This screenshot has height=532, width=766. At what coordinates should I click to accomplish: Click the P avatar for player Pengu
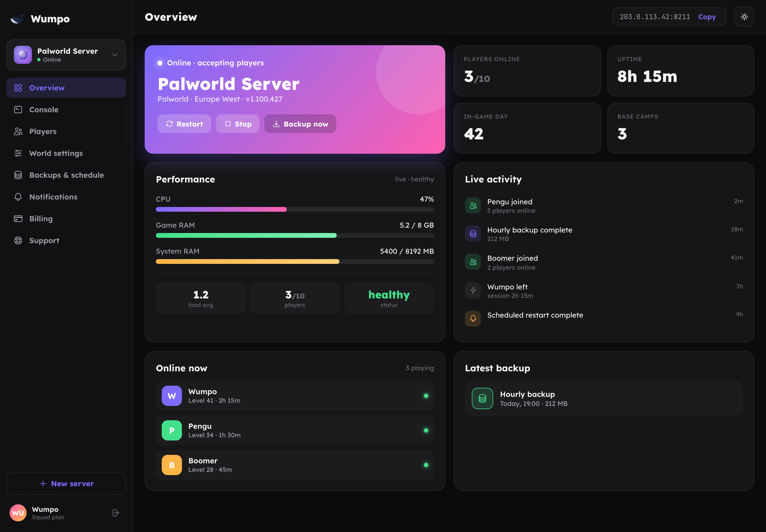[x=172, y=431]
